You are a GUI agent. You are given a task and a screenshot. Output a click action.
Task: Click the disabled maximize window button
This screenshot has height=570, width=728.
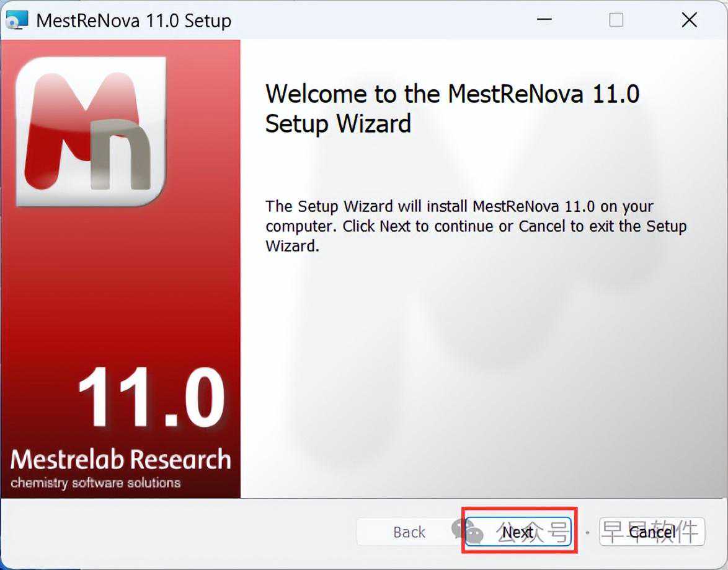pyautogui.click(x=616, y=20)
